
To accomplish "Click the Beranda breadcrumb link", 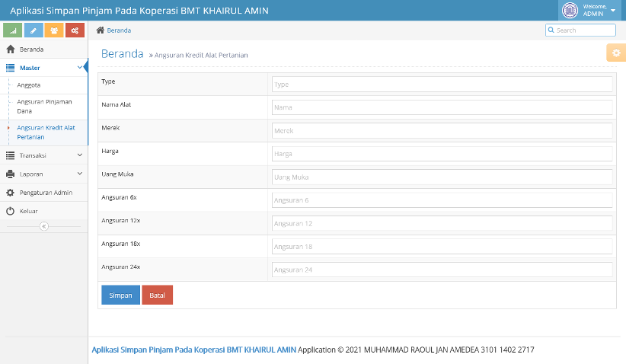I will 119,30.
